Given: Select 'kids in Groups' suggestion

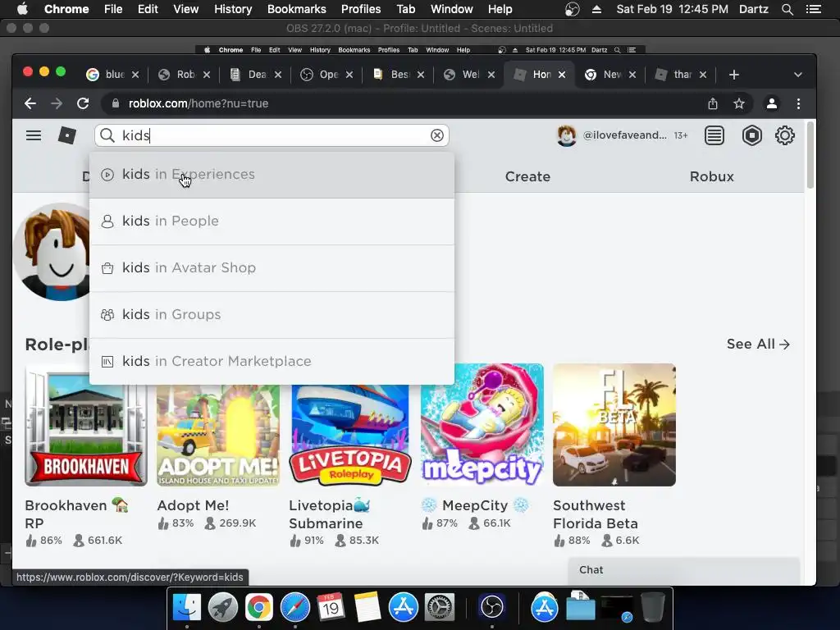Looking at the screenshot, I should coord(272,314).
